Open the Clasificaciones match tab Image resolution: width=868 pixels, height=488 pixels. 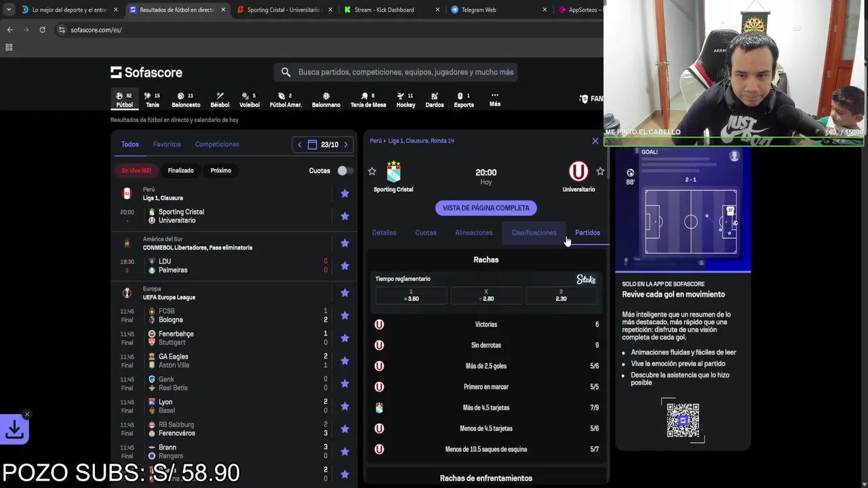point(534,232)
